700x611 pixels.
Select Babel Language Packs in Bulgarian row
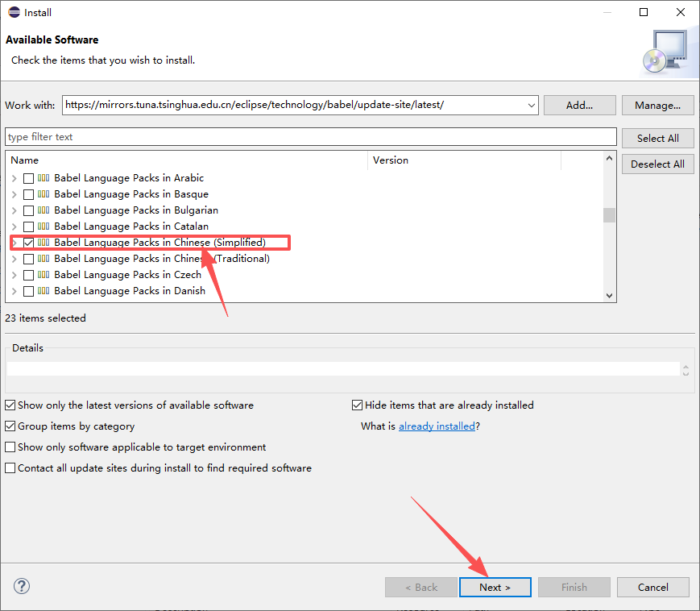[136, 210]
